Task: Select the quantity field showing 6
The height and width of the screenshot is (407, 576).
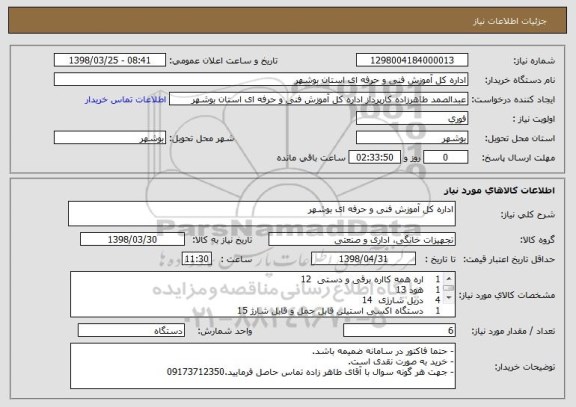Action: point(399,330)
